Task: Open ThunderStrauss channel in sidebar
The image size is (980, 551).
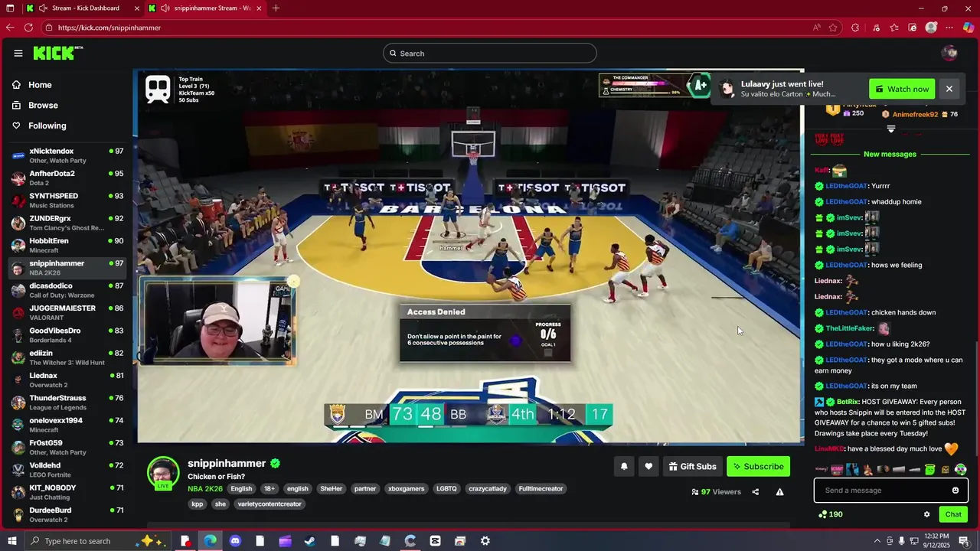Action: (x=67, y=403)
